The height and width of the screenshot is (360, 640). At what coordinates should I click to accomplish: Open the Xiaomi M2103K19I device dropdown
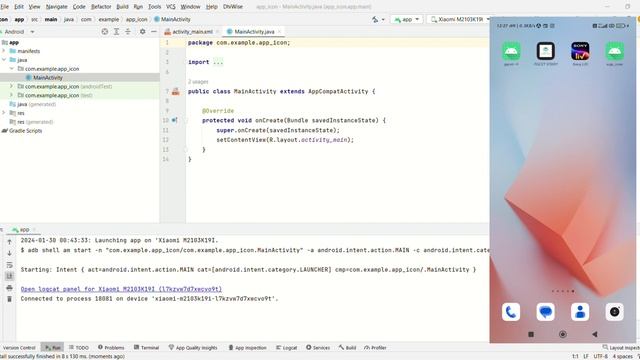click(460, 19)
